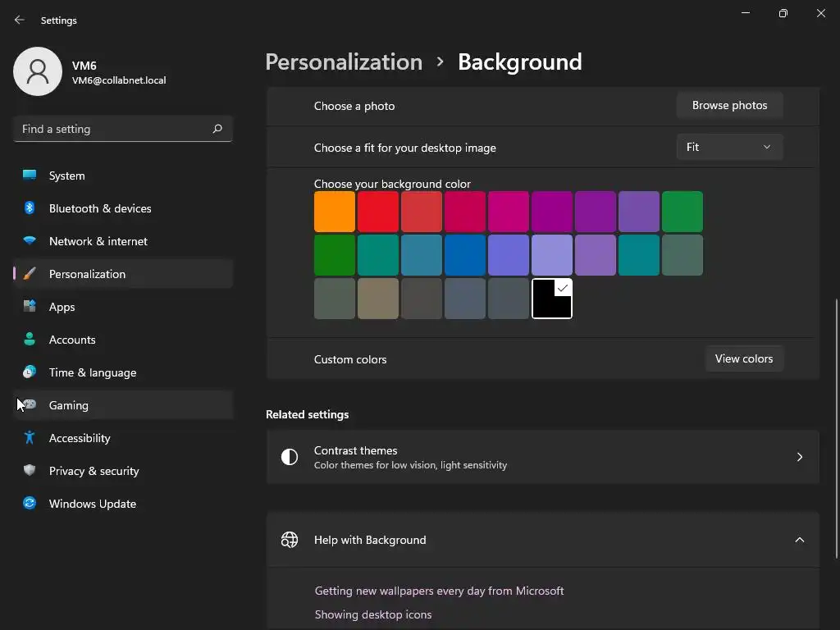Click the Windows Update sync icon
The image size is (840, 630).
tap(30, 504)
